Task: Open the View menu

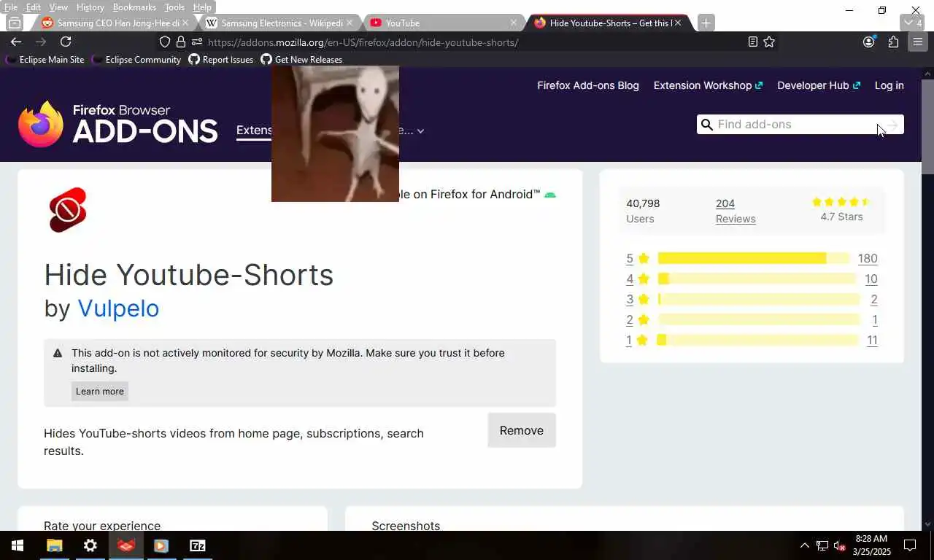Action: [58, 7]
